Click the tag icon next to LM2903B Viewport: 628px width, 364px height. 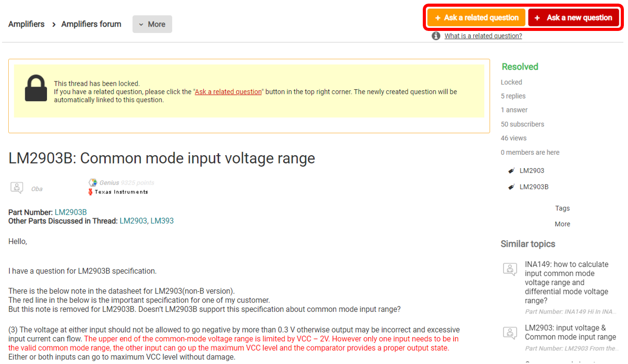511,187
